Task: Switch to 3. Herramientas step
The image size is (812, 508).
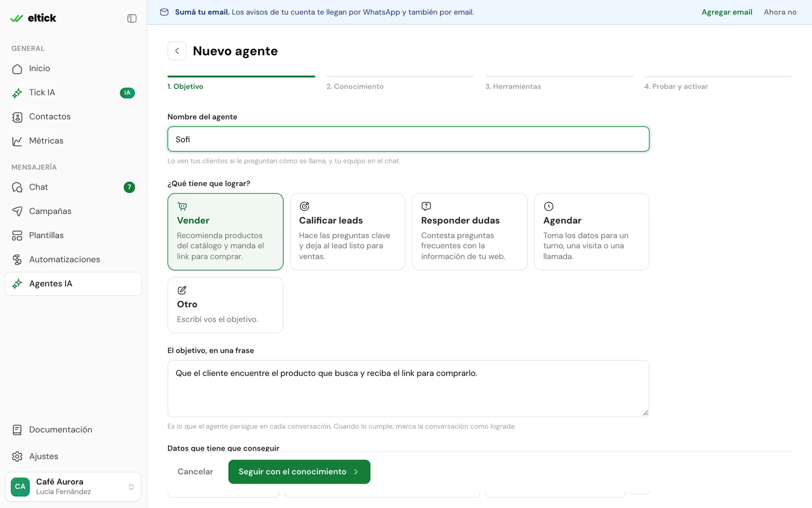Action: coord(559,84)
